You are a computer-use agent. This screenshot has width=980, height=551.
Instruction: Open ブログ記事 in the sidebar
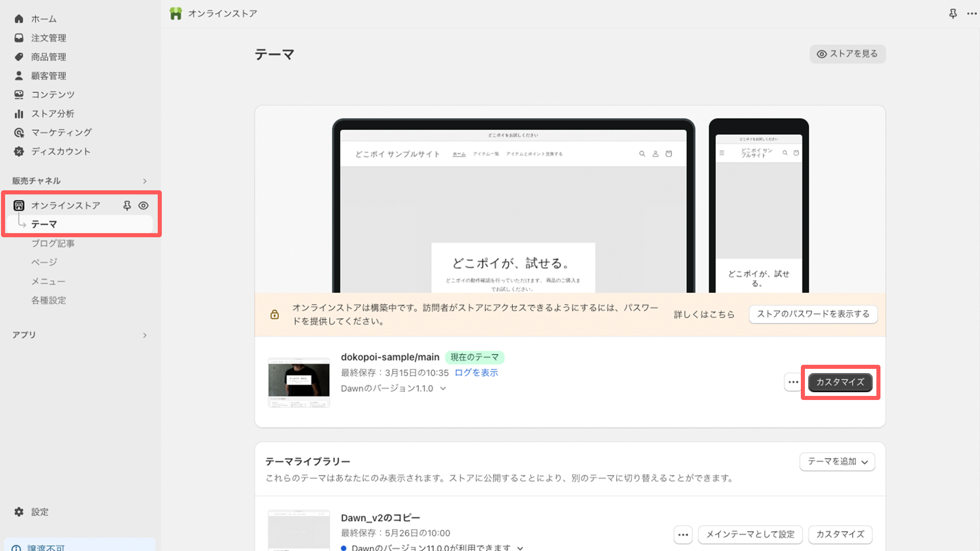[x=53, y=243]
